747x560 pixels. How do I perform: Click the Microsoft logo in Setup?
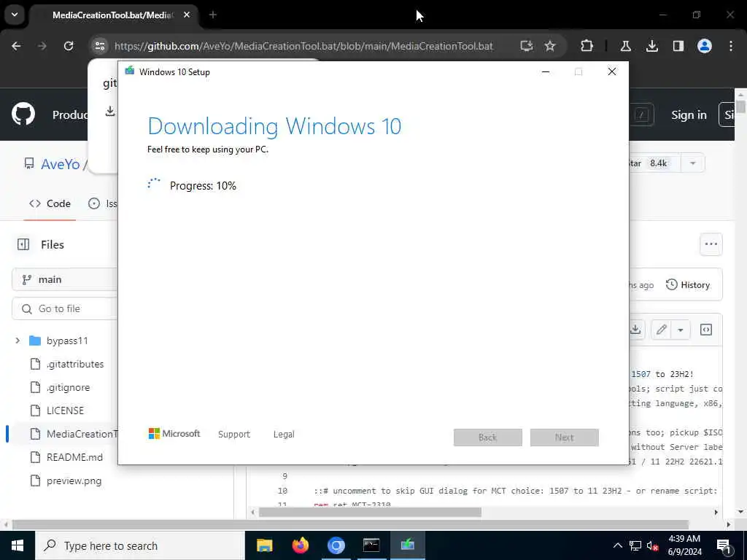tap(174, 434)
